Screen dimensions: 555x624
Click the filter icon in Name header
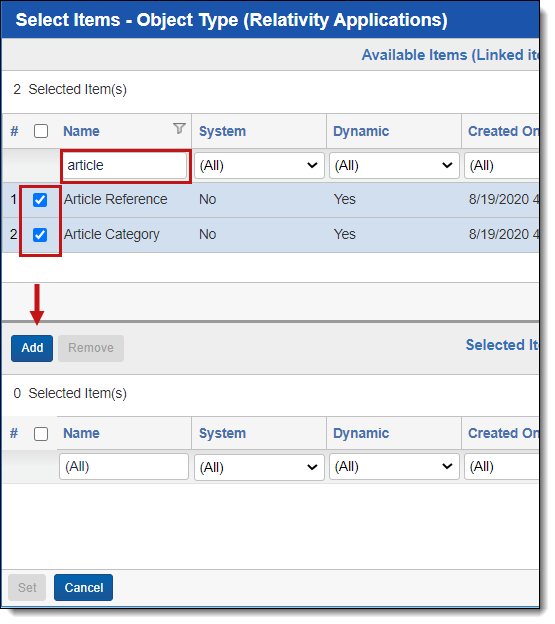(179, 128)
